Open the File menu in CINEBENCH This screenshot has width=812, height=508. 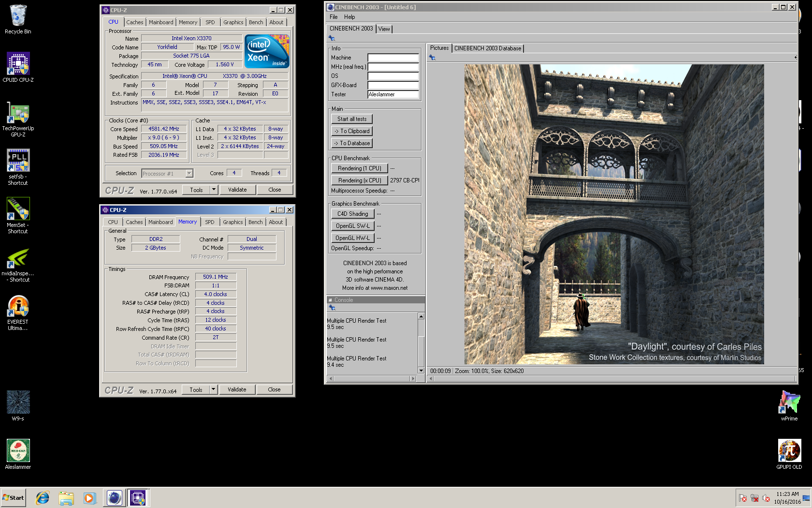point(333,17)
